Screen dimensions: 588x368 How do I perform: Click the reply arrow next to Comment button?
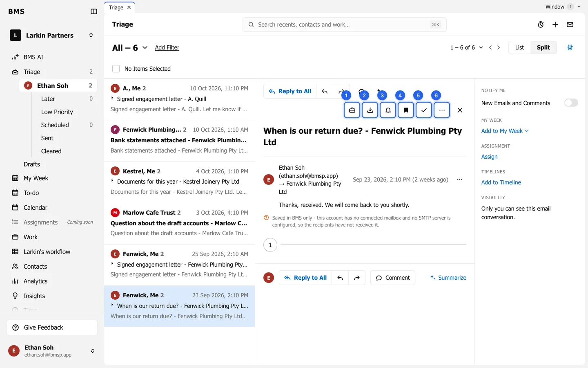pyautogui.click(x=340, y=278)
